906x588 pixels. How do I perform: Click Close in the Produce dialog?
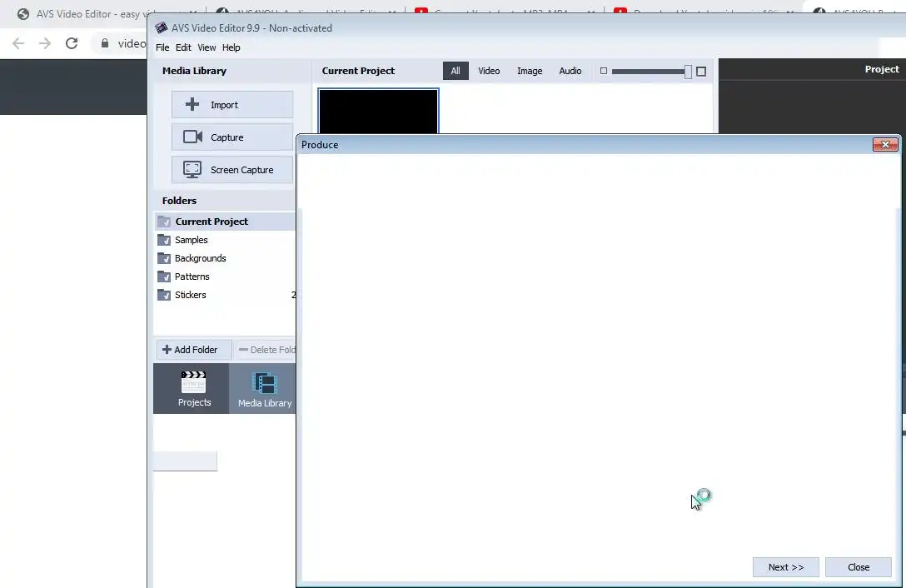tap(859, 567)
